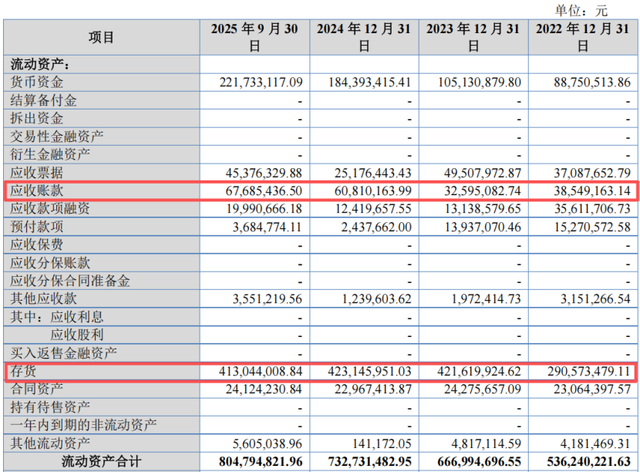Select the 货币资金 row label
Screen dimensions: 640x472
point(36,82)
